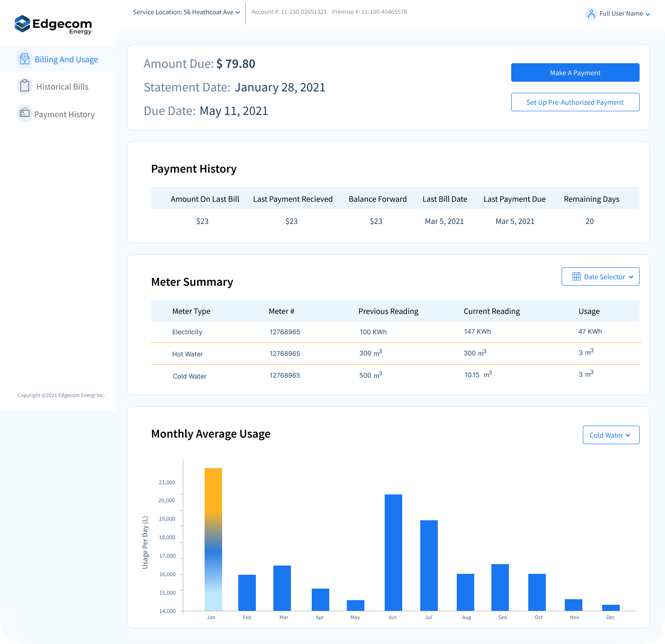Click the orange January usage bar
This screenshot has height=644, width=665.
coord(213,539)
